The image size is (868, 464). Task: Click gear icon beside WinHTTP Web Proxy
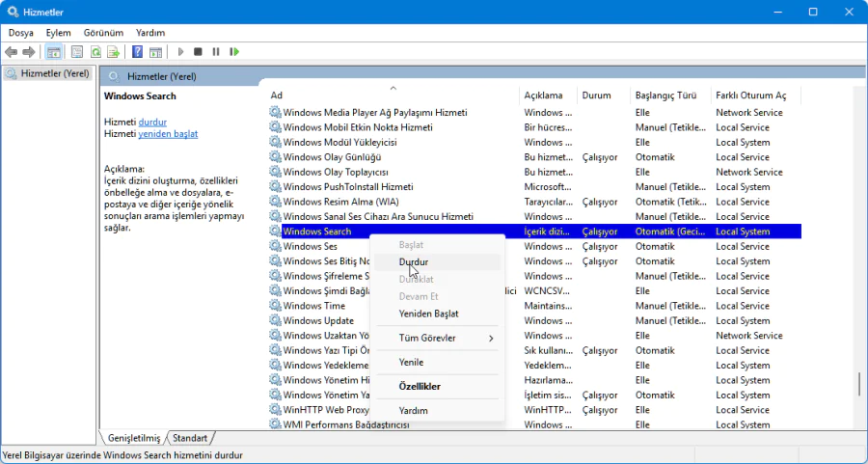tap(275, 410)
